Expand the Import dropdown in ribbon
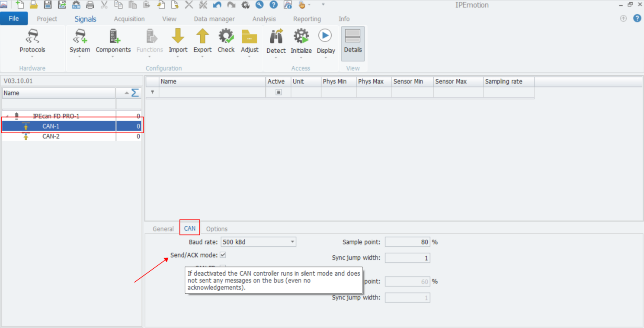This screenshot has width=644, height=328. click(178, 56)
